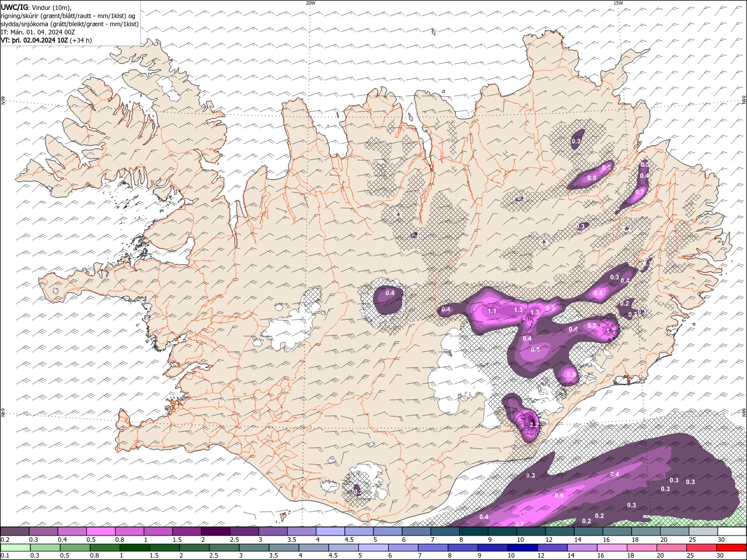
Task: Select the dark teal swatch labeled 8 in snow legend
Action: point(474,531)
